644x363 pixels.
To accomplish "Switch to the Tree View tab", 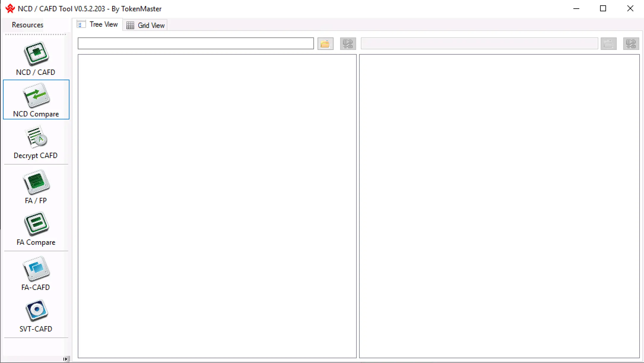I will point(98,24).
